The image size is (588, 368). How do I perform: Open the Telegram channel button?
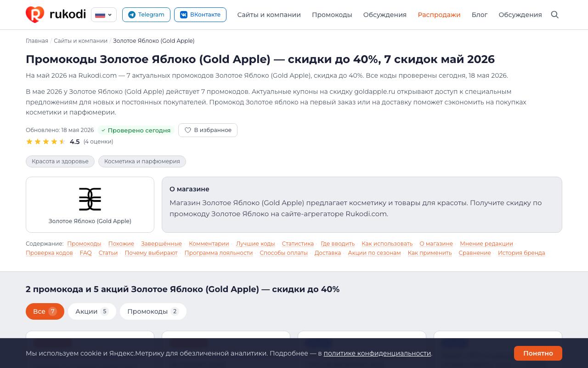pos(146,15)
